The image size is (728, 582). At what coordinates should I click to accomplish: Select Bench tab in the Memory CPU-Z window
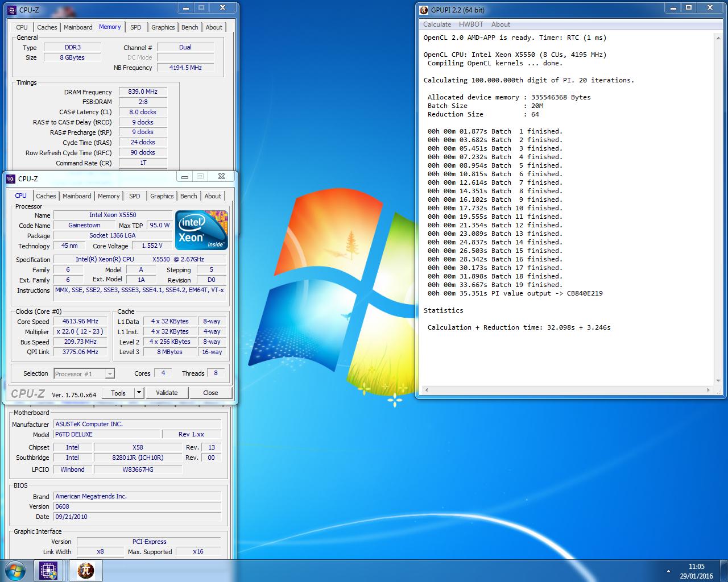(190, 27)
